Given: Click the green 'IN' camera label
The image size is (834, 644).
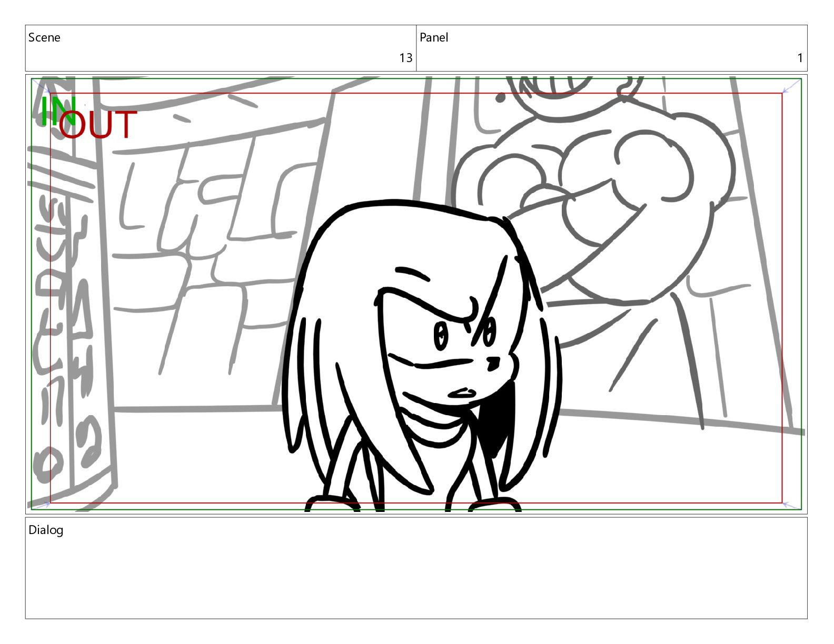Looking at the screenshot, I should [x=58, y=111].
